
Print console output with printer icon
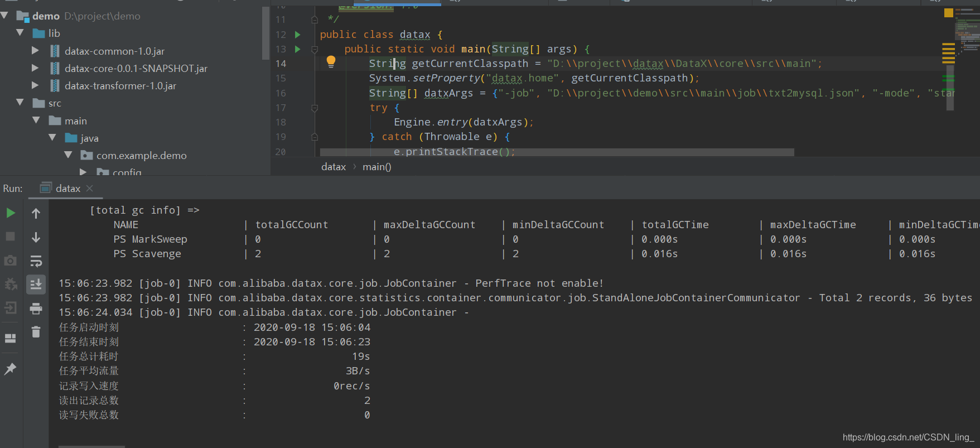(36, 308)
